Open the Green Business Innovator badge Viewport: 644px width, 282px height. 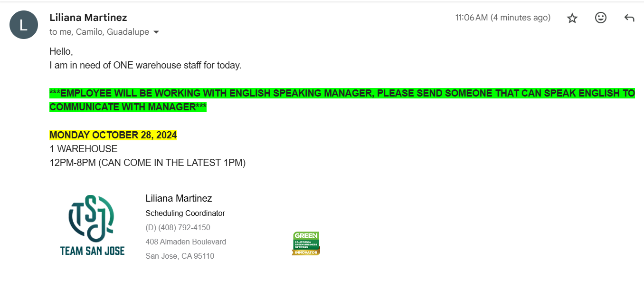(306, 243)
